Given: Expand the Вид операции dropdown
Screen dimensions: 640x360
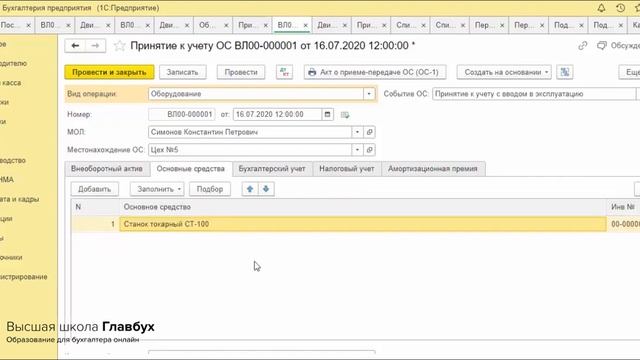Looking at the screenshot, I should point(369,94).
